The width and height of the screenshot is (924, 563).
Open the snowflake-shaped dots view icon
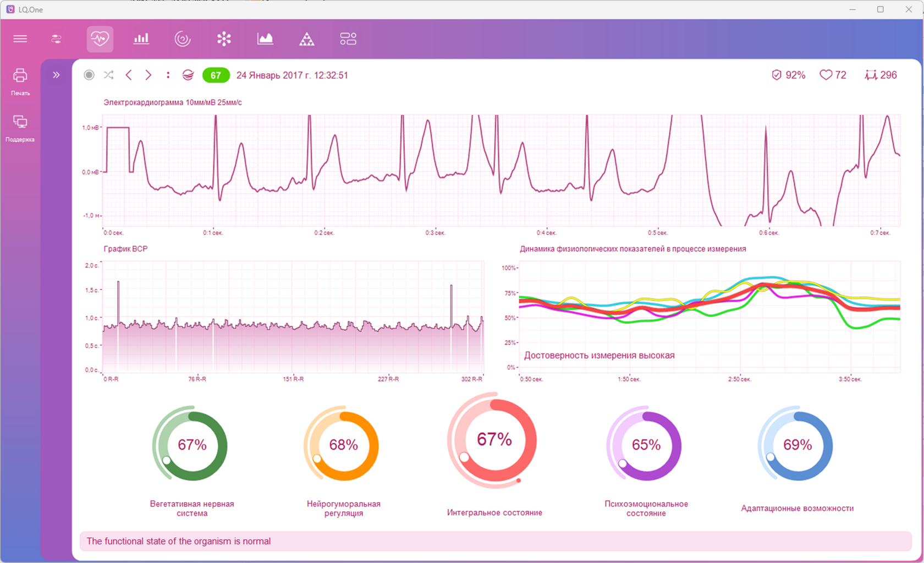pos(224,39)
